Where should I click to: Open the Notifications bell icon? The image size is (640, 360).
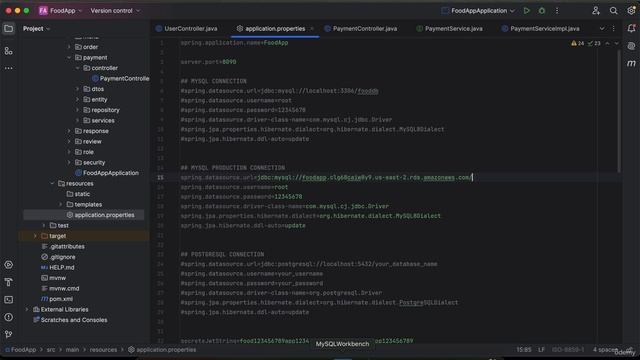click(631, 29)
